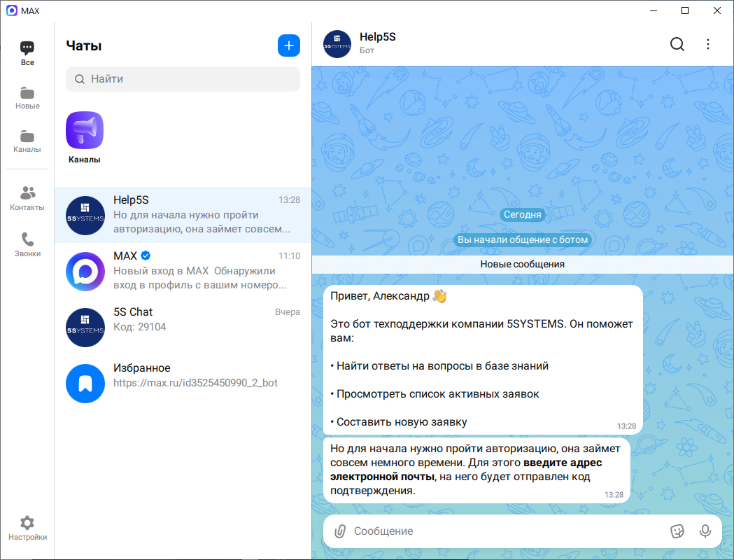734x560 pixels.
Task: Open the Help5S chat in list
Action: coord(183,215)
